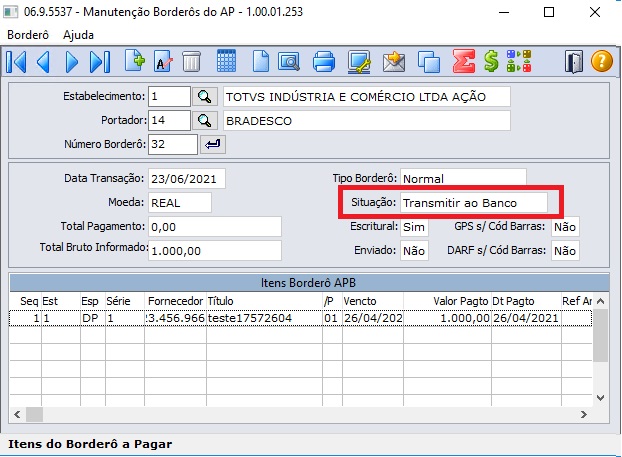Viewport: 622px width, 457px height.
Task: Click TOTVS INDÚSTRIA E COMÉRCIO name field
Action: [x=367, y=97]
